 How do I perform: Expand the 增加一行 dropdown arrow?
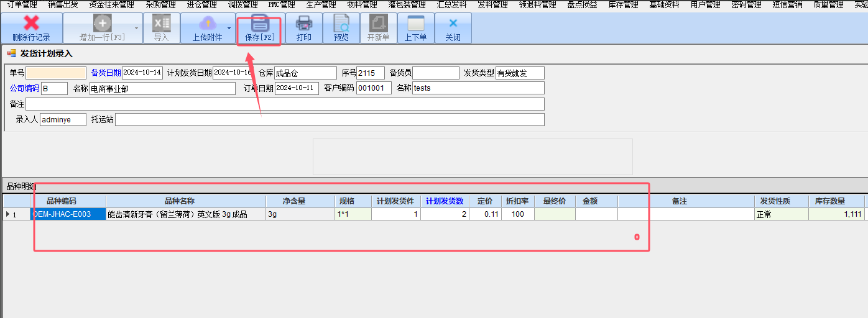(x=136, y=29)
